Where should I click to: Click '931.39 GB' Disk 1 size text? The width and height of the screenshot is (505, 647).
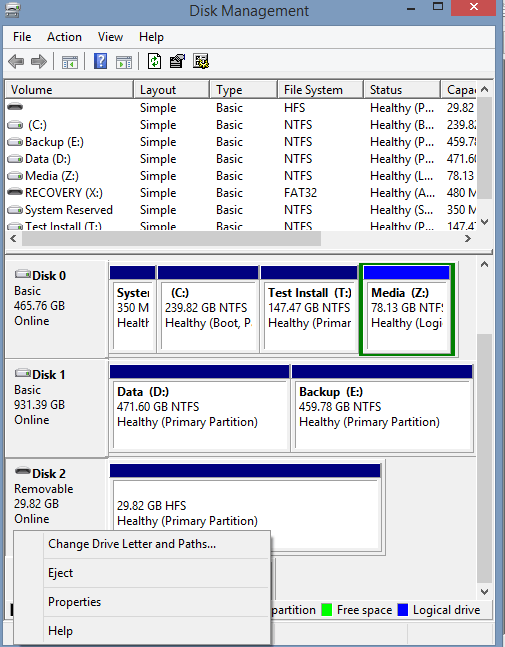pos(39,405)
